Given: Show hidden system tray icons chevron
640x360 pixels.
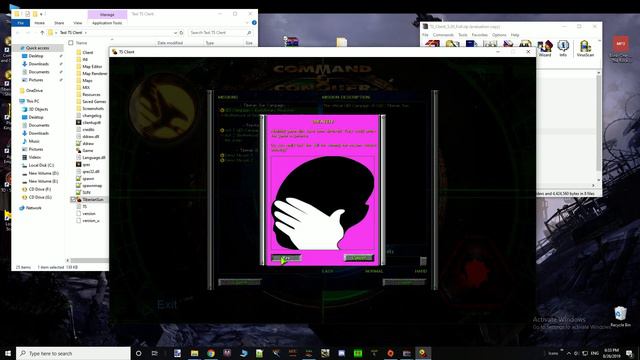Looking at the screenshot, I should (x=569, y=353).
